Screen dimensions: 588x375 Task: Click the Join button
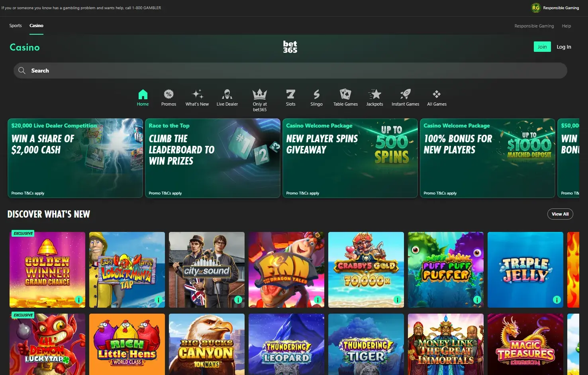click(542, 47)
